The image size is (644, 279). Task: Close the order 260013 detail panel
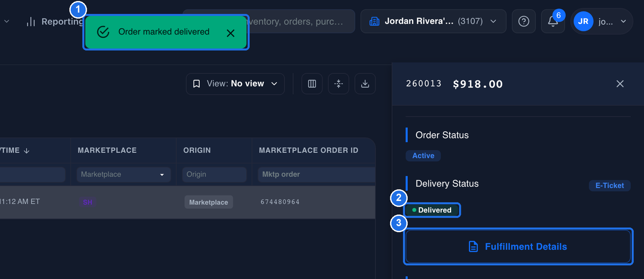[620, 84]
